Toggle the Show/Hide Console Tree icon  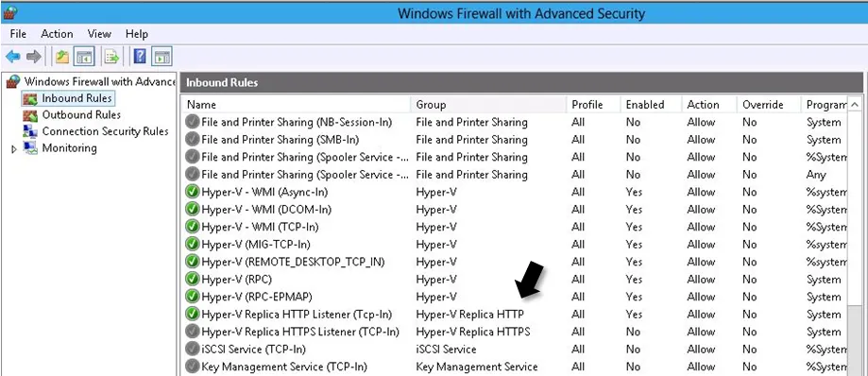click(x=85, y=56)
